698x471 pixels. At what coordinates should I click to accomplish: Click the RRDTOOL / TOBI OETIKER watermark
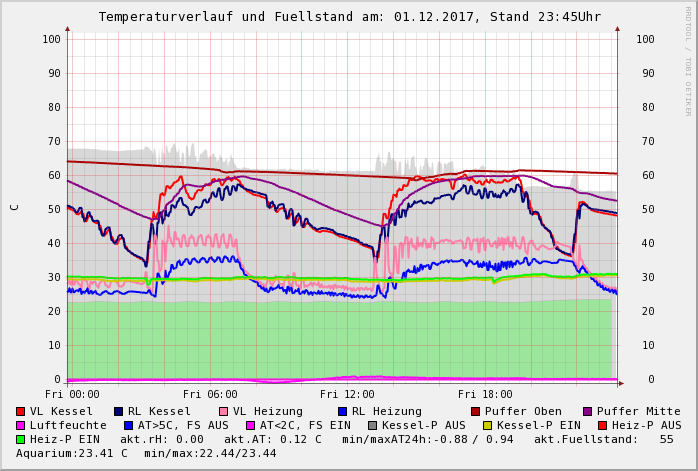(688, 60)
